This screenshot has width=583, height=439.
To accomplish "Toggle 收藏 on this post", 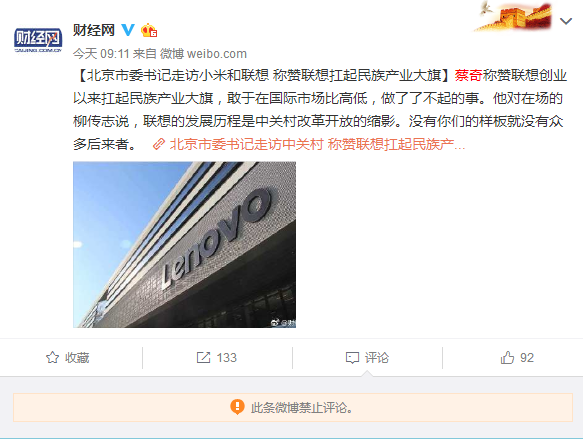I will (68, 358).
